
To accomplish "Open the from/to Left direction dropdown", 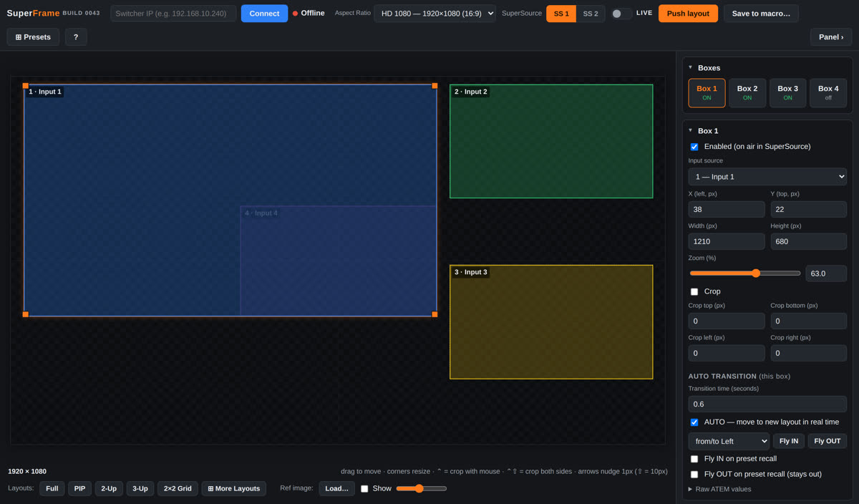I will click(729, 441).
